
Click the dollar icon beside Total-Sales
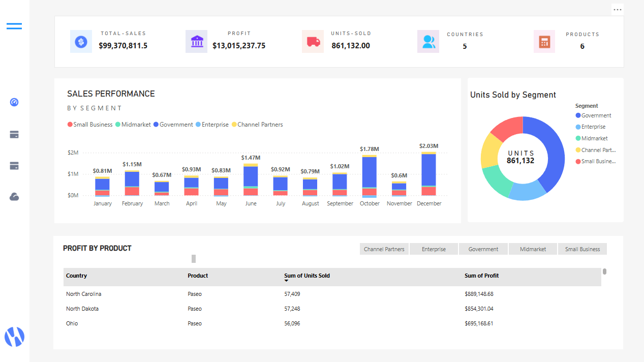click(x=81, y=42)
